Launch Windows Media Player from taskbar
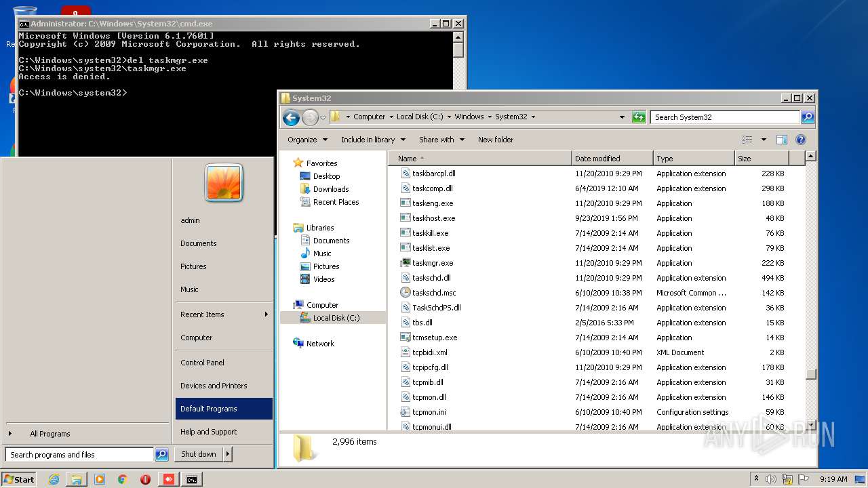Screen dimensions: 868x488 (x=100, y=479)
